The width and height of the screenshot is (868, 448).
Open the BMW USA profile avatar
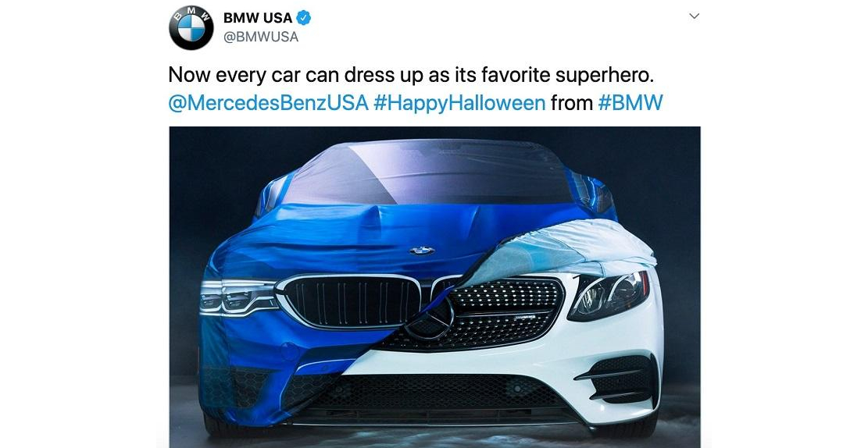pyautogui.click(x=191, y=27)
